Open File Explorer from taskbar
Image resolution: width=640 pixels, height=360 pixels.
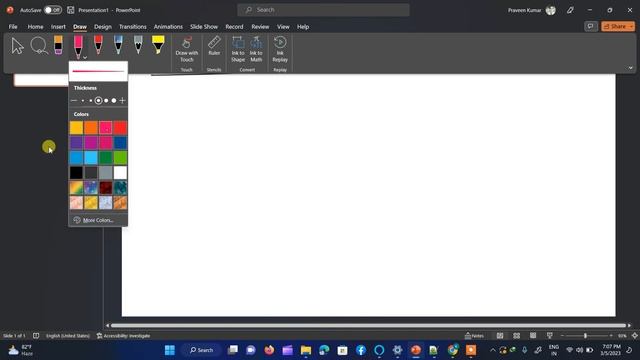tap(306, 350)
